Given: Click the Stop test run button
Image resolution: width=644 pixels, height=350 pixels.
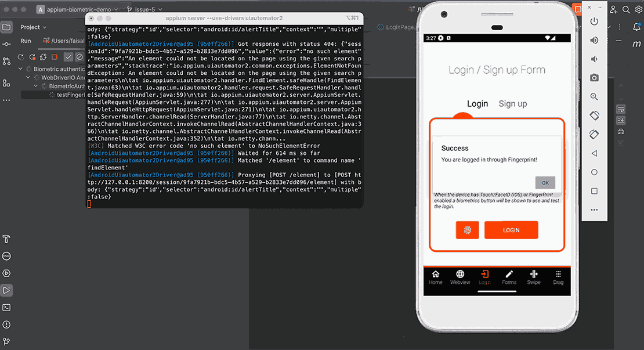Looking at the screenshot, I should (x=55, y=57).
